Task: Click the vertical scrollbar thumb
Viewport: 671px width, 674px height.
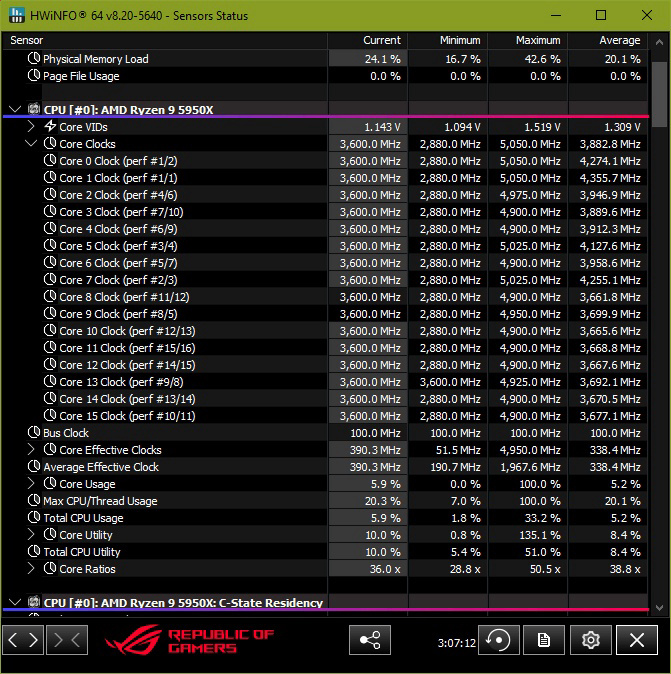Action: [659, 95]
